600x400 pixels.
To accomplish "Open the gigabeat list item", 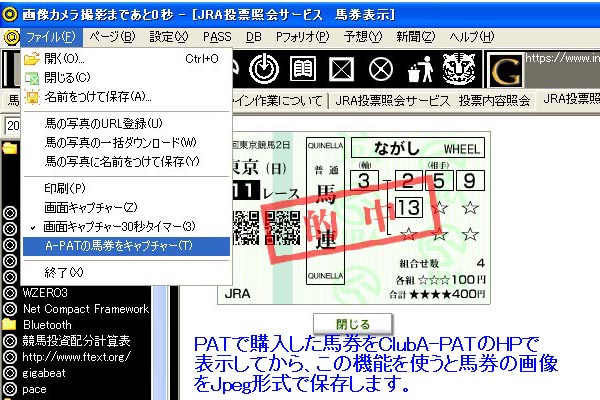I will click(x=44, y=373).
